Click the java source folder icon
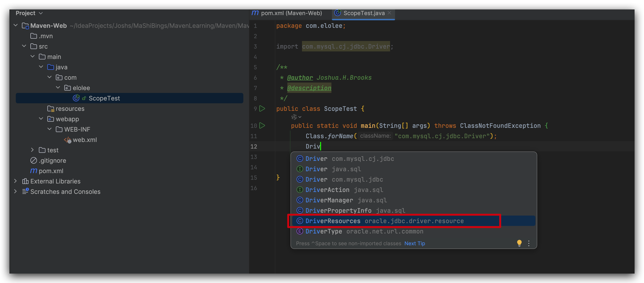 pos(50,67)
